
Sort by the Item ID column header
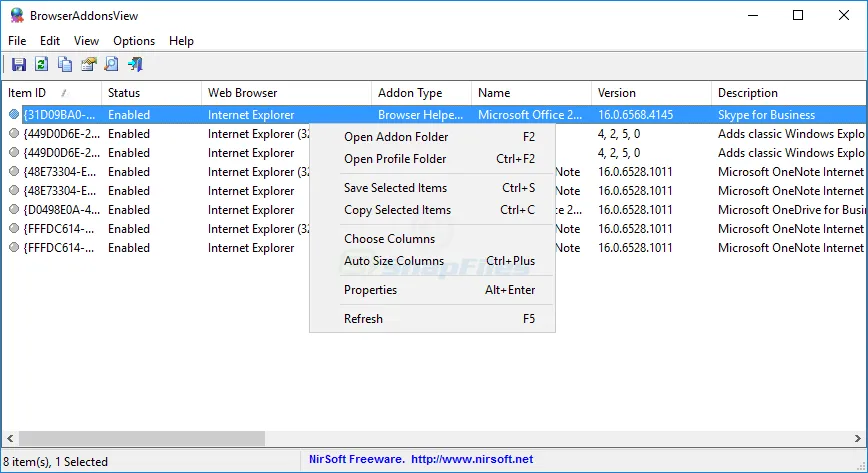(x=51, y=93)
